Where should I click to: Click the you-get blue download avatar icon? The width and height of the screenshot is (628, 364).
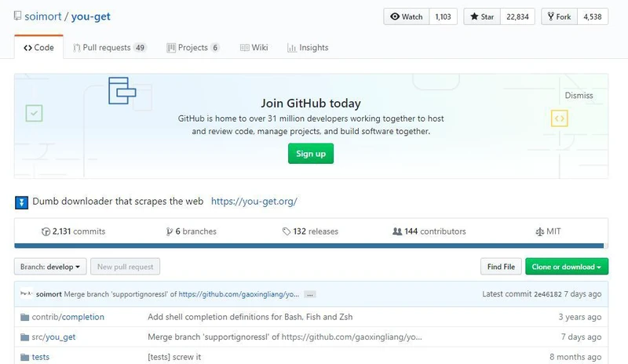point(22,202)
